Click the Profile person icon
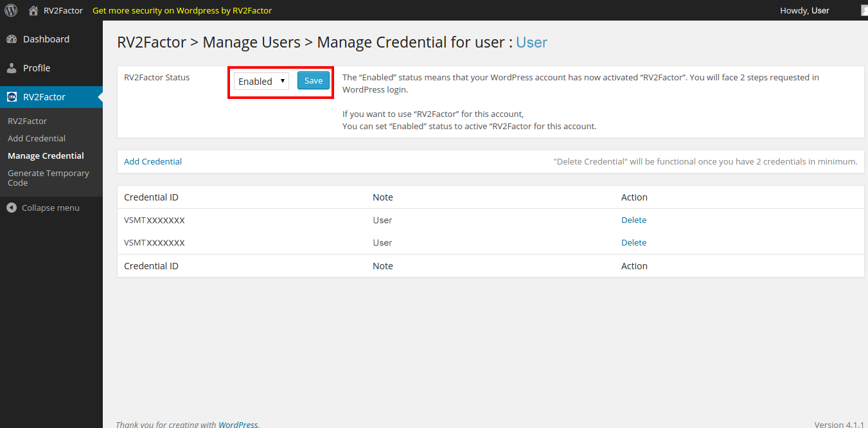The image size is (868, 428). tap(12, 68)
